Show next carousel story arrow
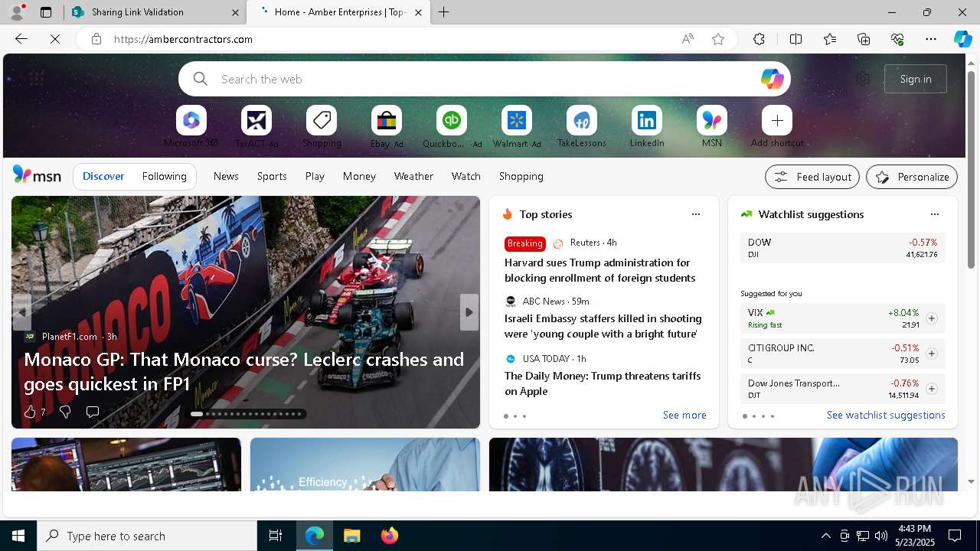This screenshot has width=980, height=551. (469, 312)
